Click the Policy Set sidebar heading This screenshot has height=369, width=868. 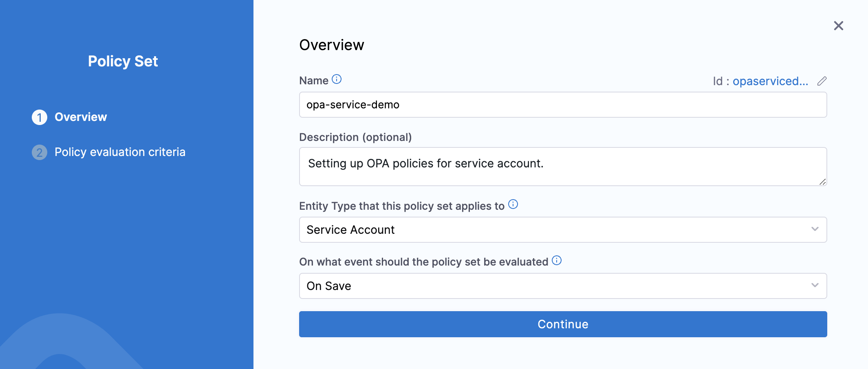click(x=123, y=61)
